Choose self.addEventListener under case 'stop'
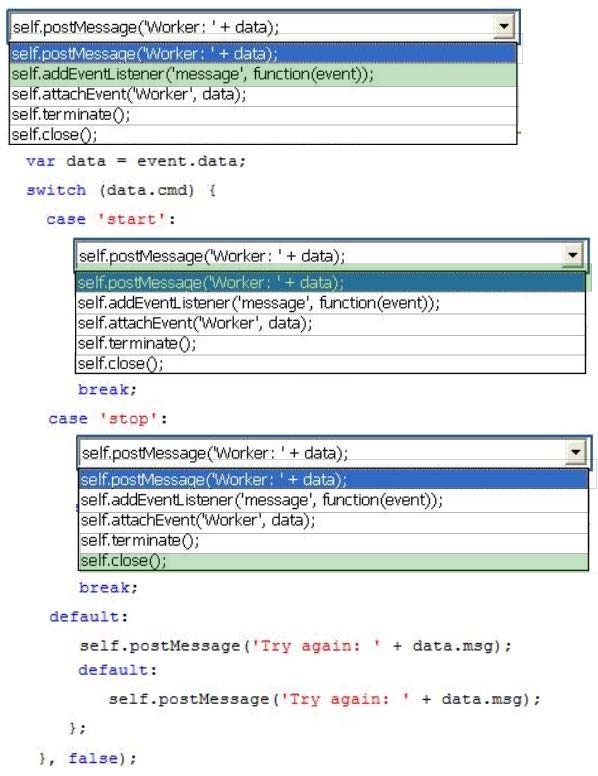 [333, 500]
